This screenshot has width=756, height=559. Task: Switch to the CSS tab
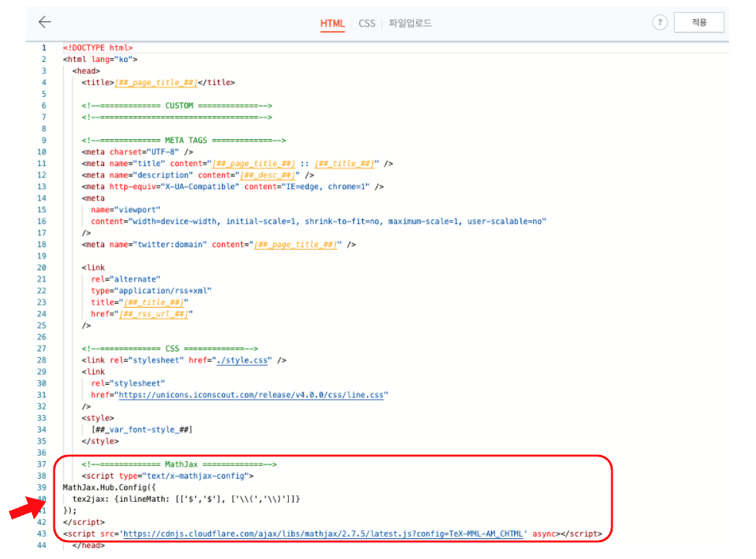tap(366, 23)
